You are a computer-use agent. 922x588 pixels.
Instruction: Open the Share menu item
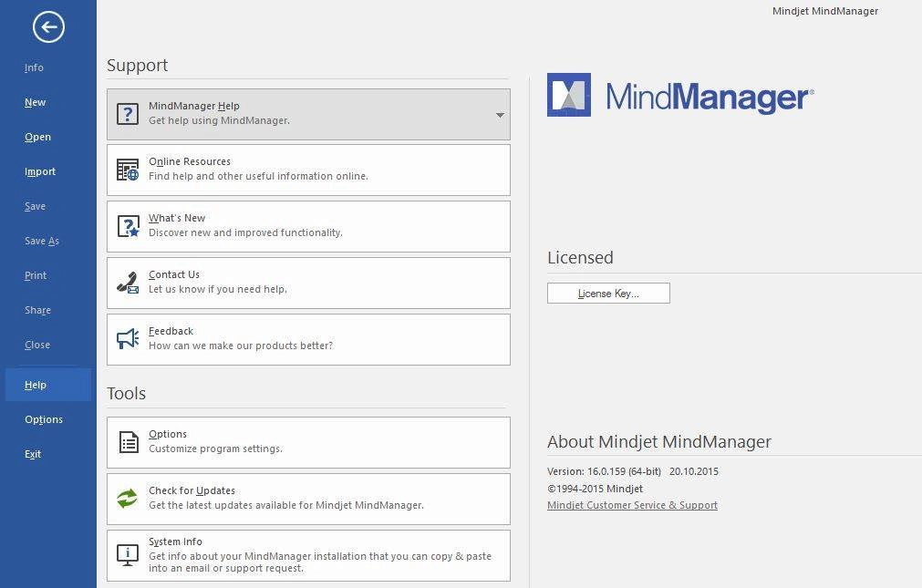click(x=37, y=311)
